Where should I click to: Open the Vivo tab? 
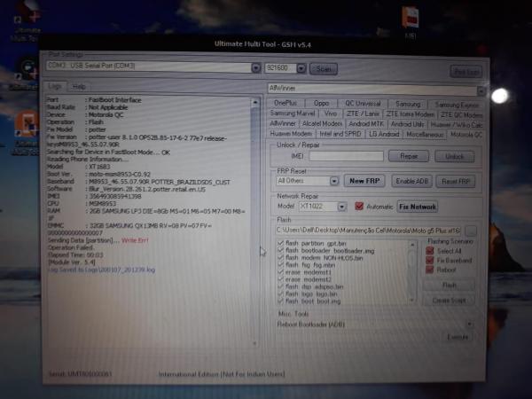click(331, 113)
